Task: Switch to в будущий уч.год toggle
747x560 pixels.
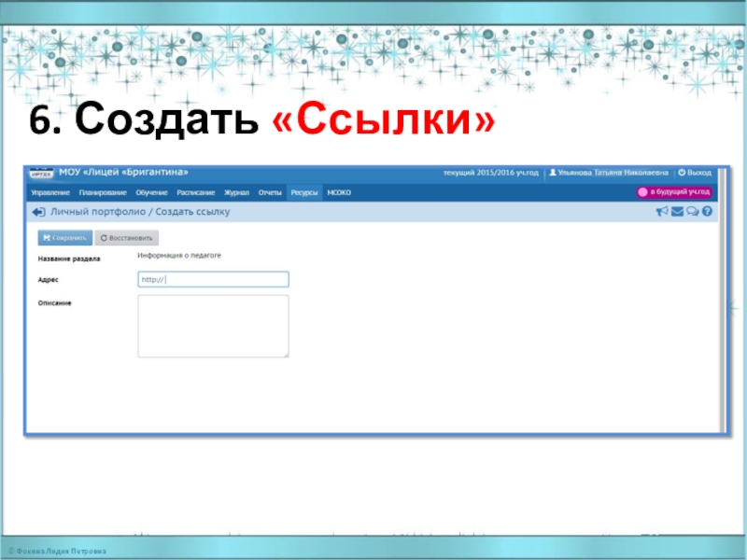Action: (x=674, y=192)
